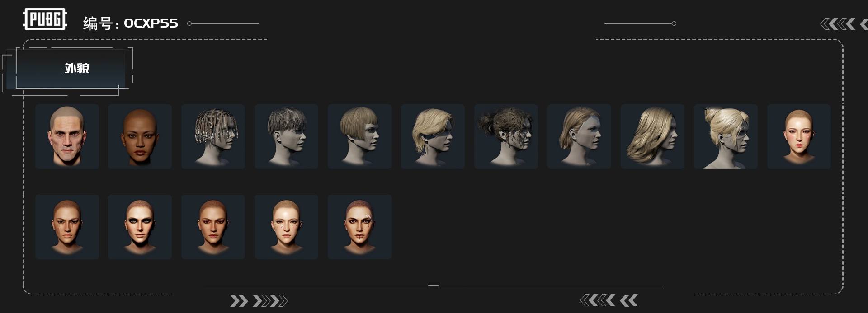868x313 pixels.
Task: Choose the long wavy blonde hairstyle
Action: pyautogui.click(x=652, y=136)
